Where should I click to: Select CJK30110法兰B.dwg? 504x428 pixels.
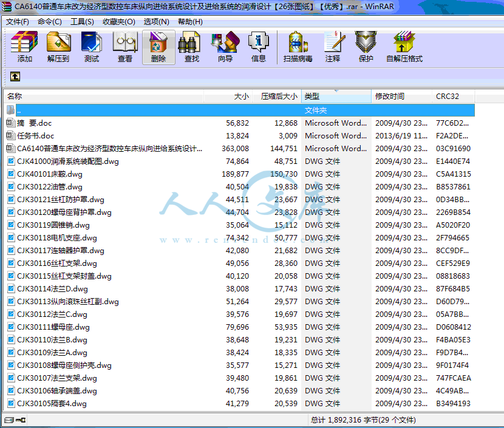[x=52, y=339]
